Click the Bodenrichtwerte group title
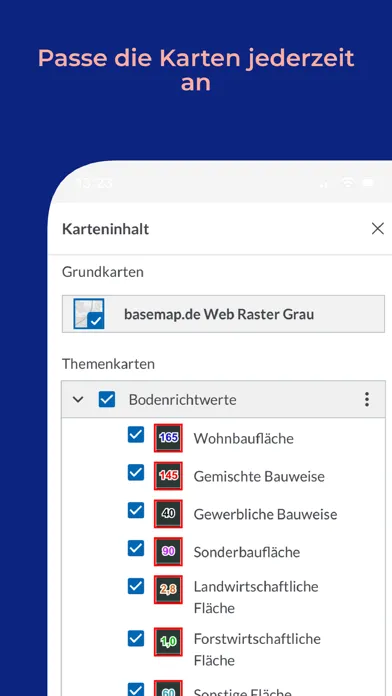The height and width of the screenshot is (696, 392). tap(182, 399)
